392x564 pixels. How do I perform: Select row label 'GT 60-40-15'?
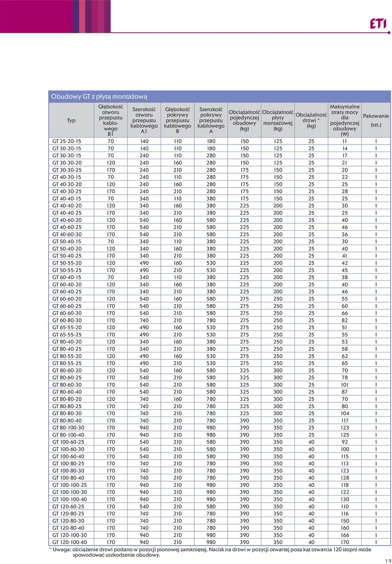pos(67,277)
